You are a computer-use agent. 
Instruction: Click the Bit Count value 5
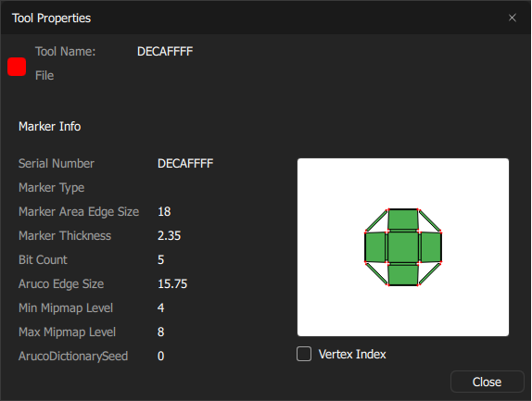[x=161, y=259]
